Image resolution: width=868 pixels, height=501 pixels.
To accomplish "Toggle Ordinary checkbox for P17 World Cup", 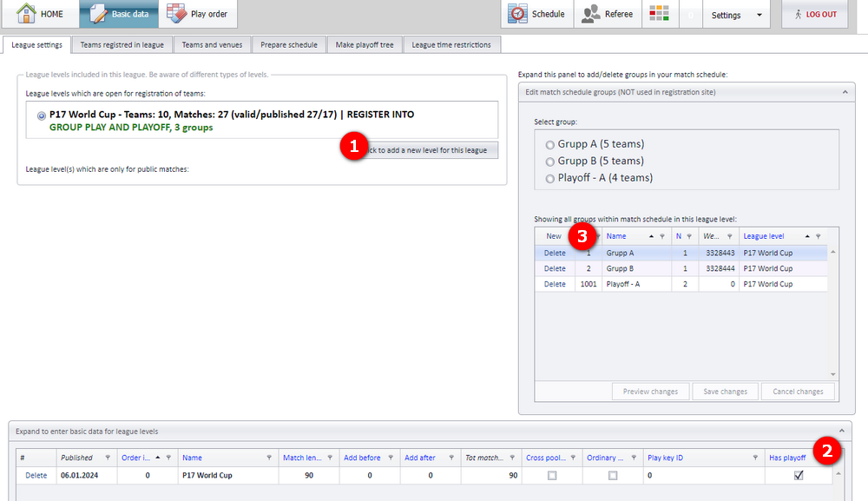I will tap(613, 476).
